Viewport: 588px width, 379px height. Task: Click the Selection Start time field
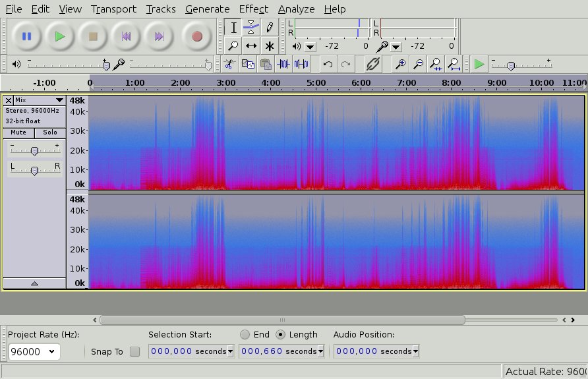(x=188, y=351)
